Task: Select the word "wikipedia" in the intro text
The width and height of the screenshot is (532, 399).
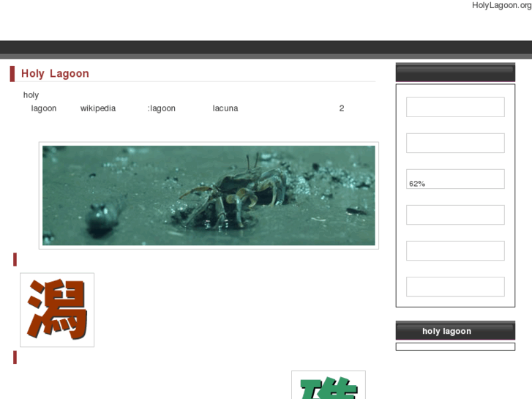Action: [98, 108]
